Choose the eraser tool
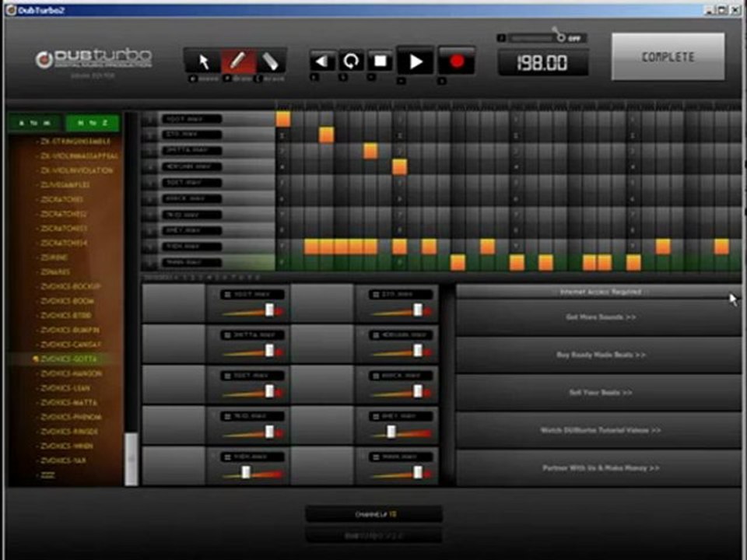747x560 pixels. [x=270, y=62]
